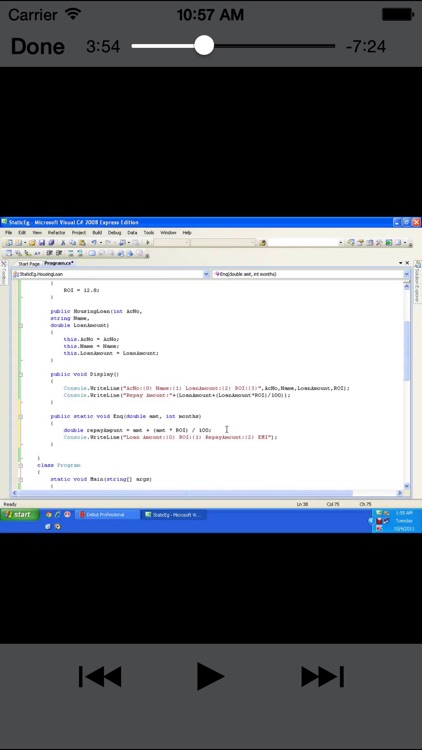Viewport: 422px width, 750px height.
Task: Click the green Start Debugging arrow in toolbar
Action: 148,243
